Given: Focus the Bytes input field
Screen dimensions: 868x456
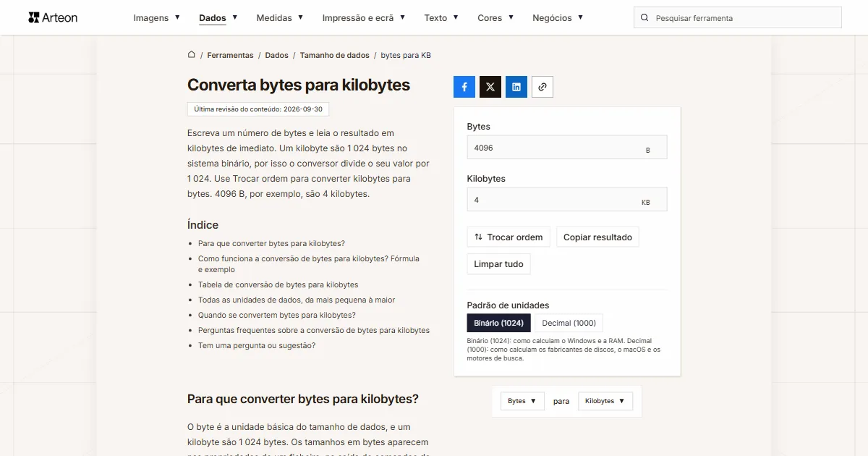Looking at the screenshot, I should pyautogui.click(x=567, y=148).
